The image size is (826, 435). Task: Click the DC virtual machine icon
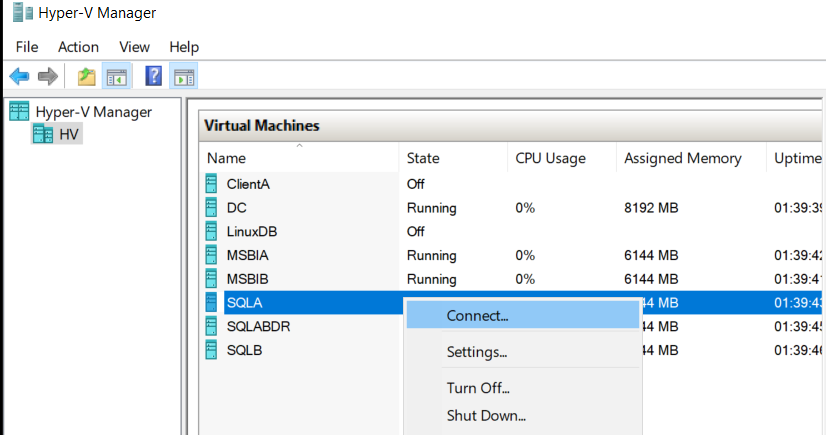point(211,207)
